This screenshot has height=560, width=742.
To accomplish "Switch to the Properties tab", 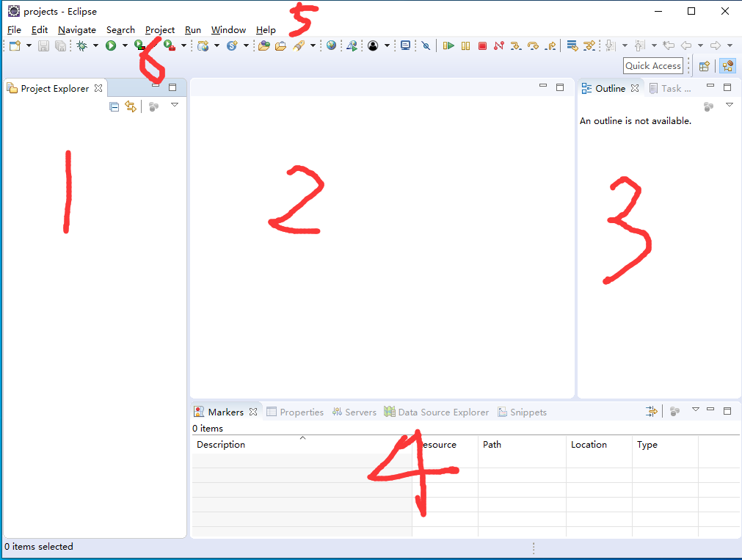I will click(x=295, y=412).
